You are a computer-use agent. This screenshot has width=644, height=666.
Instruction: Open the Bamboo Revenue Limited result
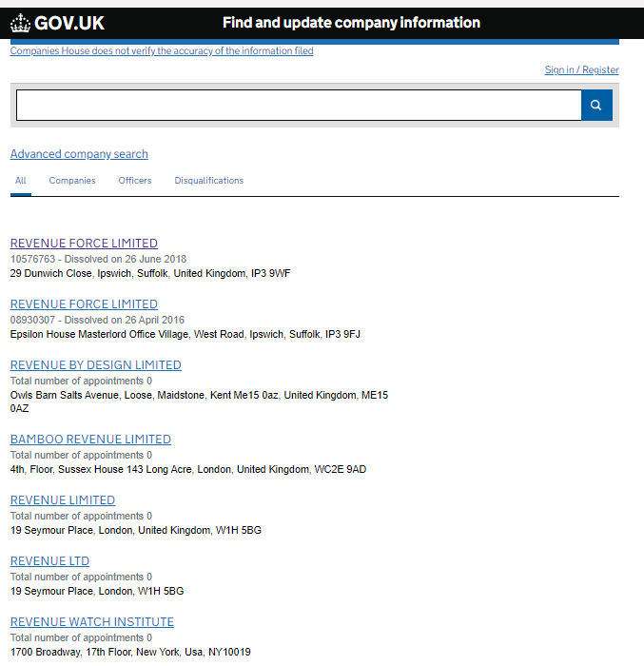[90, 440]
